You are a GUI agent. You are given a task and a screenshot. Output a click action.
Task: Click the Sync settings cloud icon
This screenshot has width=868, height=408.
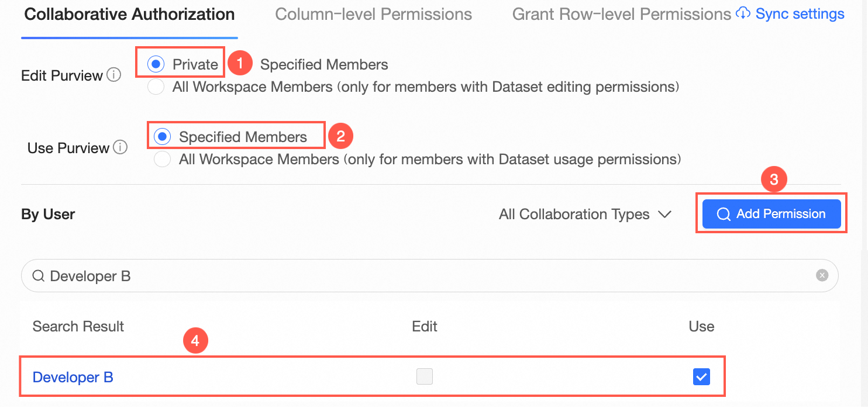(x=743, y=13)
